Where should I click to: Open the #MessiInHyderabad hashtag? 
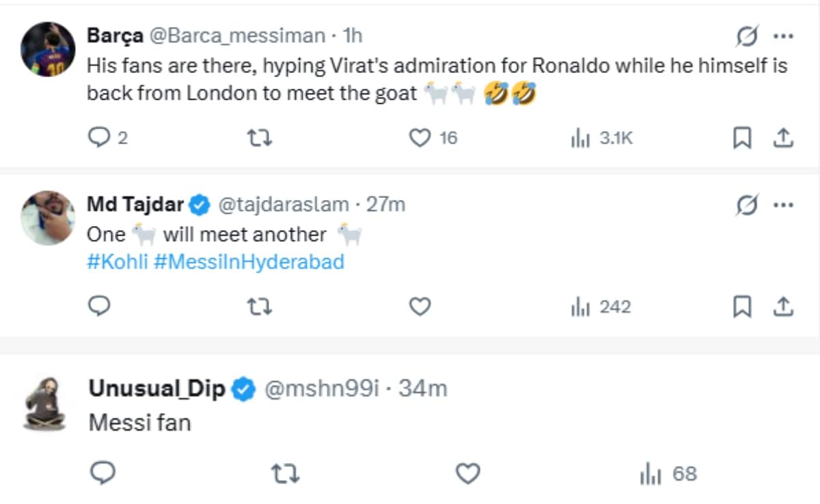pos(249,262)
